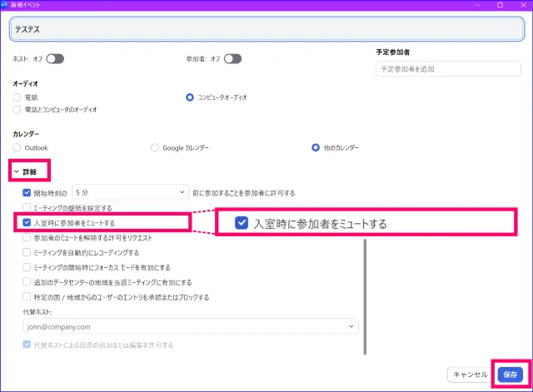Enable フォーカス モード checkbox

coord(27,267)
